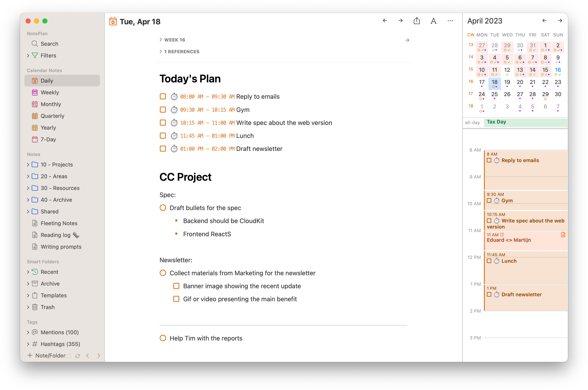
Task: Select the Monthly calendar notes item
Action: [x=51, y=104]
